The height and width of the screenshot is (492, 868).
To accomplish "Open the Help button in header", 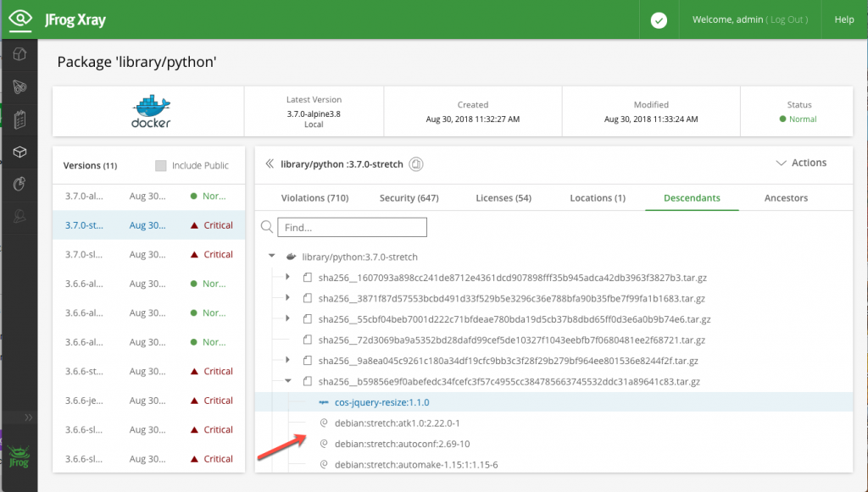I will click(x=844, y=19).
